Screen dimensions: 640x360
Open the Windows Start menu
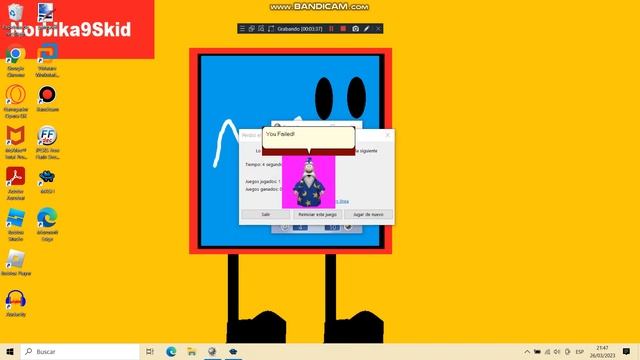pos(10,351)
